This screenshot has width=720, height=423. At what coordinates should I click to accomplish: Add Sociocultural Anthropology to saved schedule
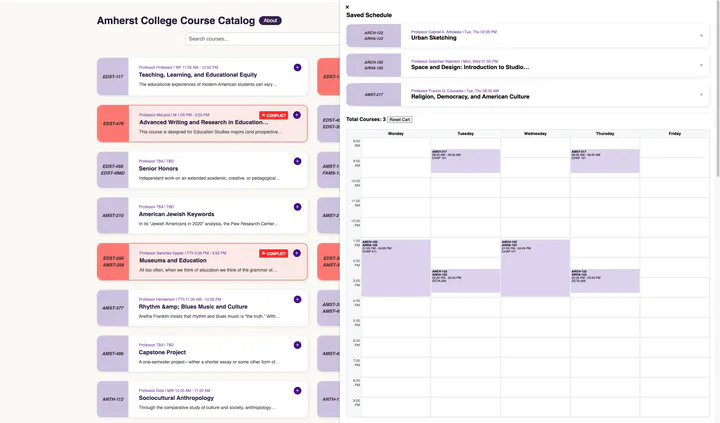coord(297,391)
